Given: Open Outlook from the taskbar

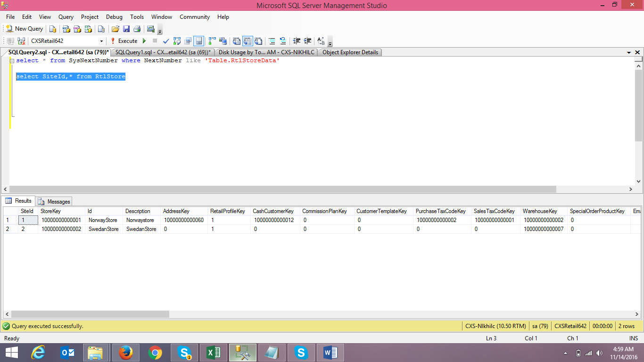Looking at the screenshot, I should pos(67,352).
